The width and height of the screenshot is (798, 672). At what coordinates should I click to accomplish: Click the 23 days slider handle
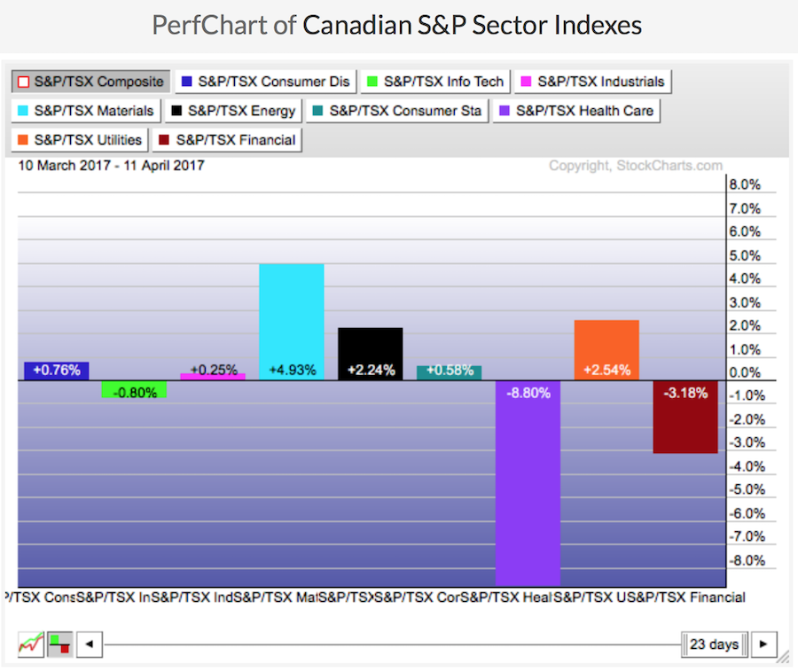715,645
